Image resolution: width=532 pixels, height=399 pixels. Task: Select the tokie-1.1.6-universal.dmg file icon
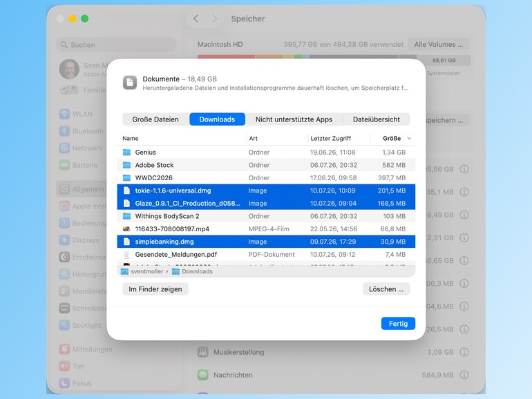point(126,191)
